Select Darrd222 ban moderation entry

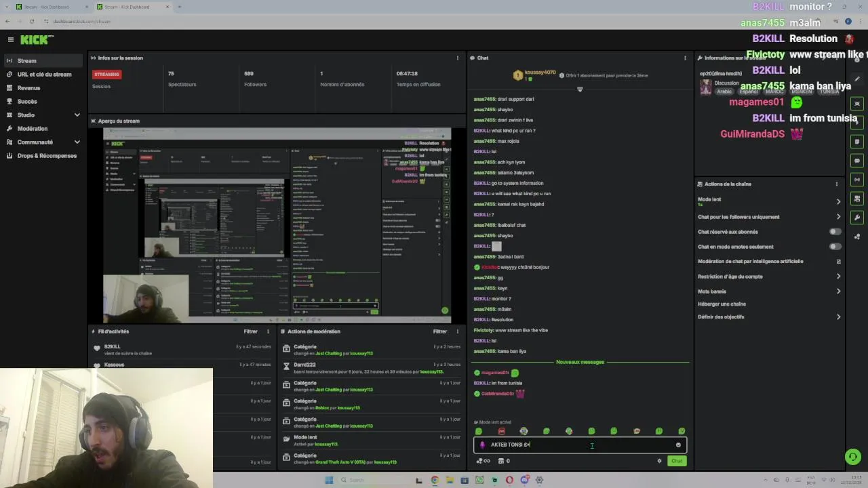[372, 368]
